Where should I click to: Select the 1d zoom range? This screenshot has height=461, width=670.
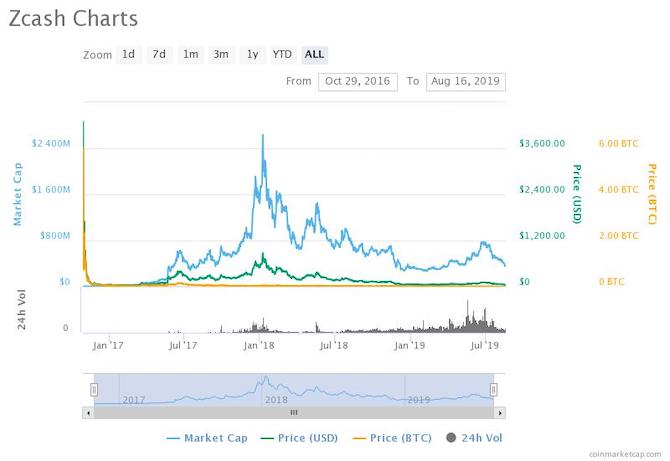pos(129,55)
